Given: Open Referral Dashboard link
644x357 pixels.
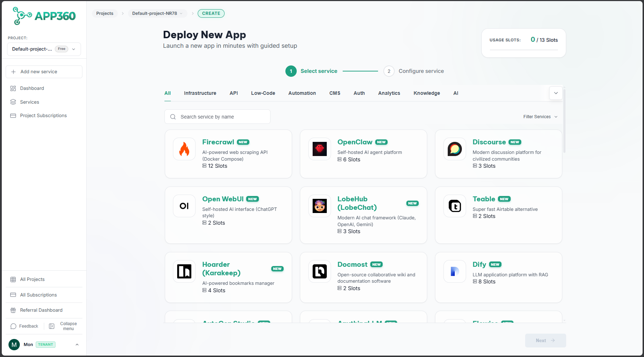Looking at the screenshot, I should tap(41, 310).
